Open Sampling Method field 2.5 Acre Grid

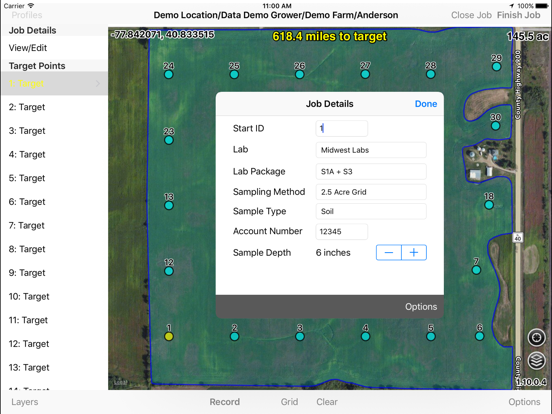point(371,192)
